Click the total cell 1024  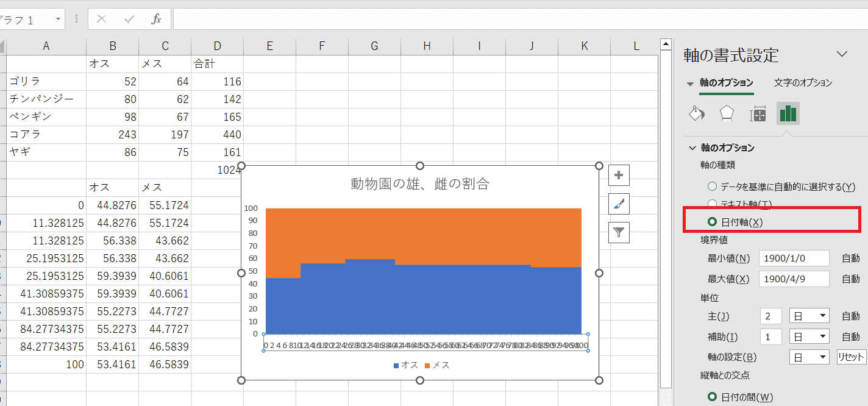point(217,170)
